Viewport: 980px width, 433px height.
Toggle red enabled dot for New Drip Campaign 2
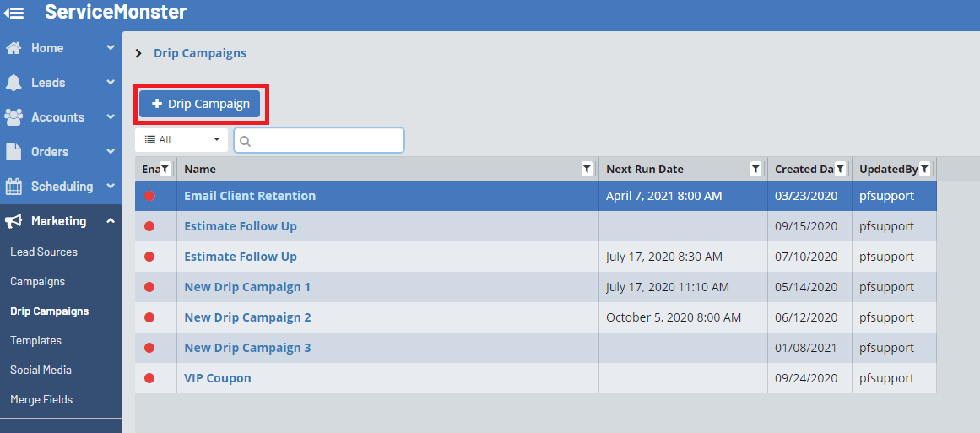149,317
